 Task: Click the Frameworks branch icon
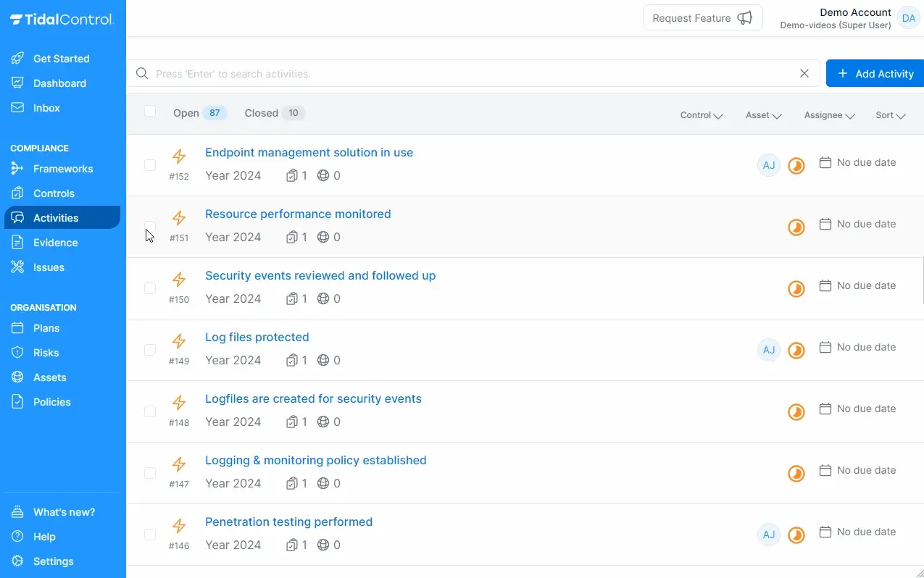pos(17,169)
